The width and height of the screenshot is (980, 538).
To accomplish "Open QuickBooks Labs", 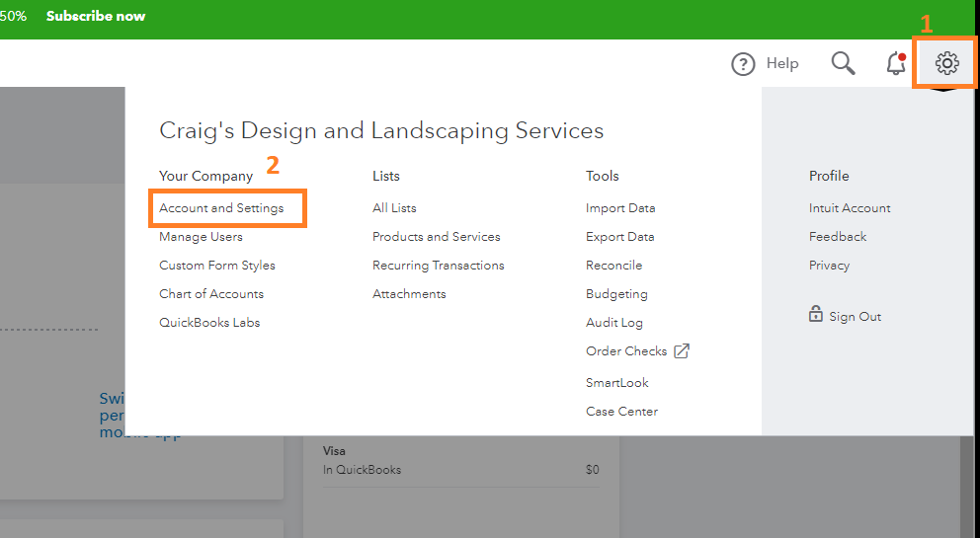I will click(x=209, y=323).
